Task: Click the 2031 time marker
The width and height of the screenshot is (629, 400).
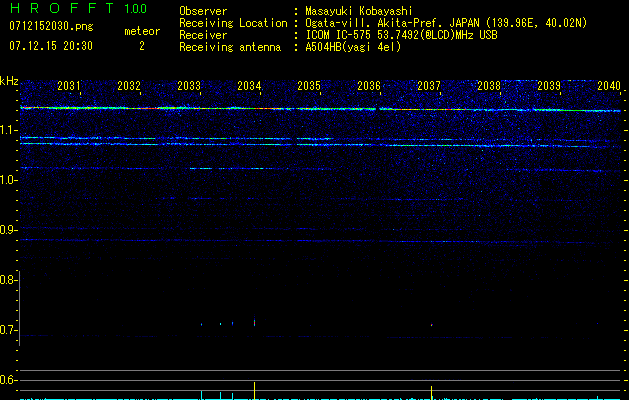Action: 69,86
